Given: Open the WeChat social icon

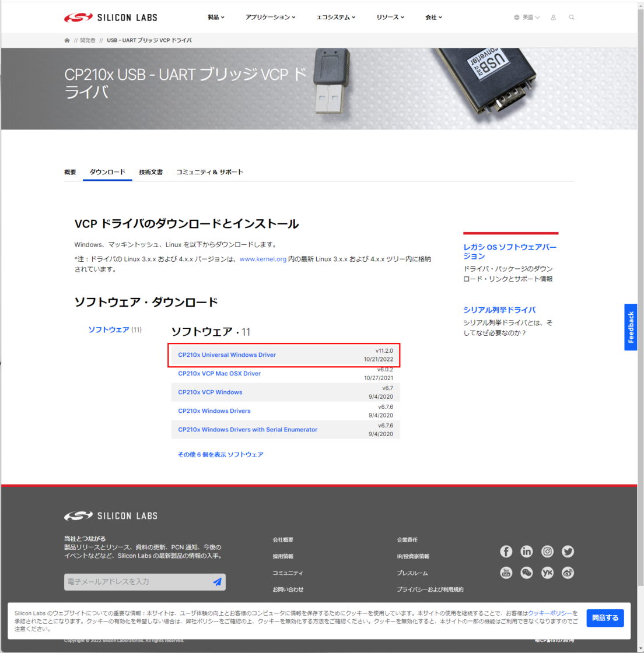Looking at the screenshot, I should point(527,573).
